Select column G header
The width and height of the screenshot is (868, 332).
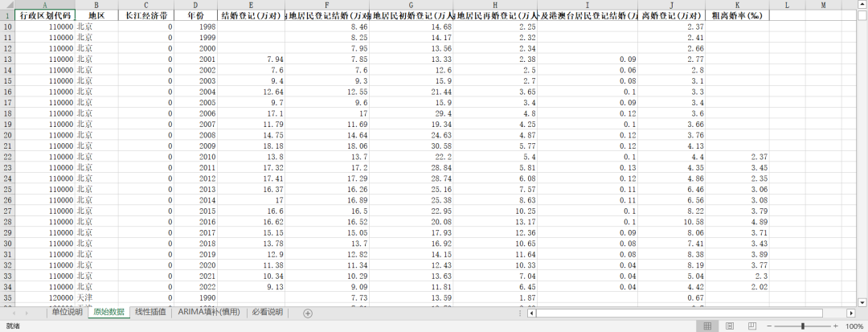[x=411, y=5]
